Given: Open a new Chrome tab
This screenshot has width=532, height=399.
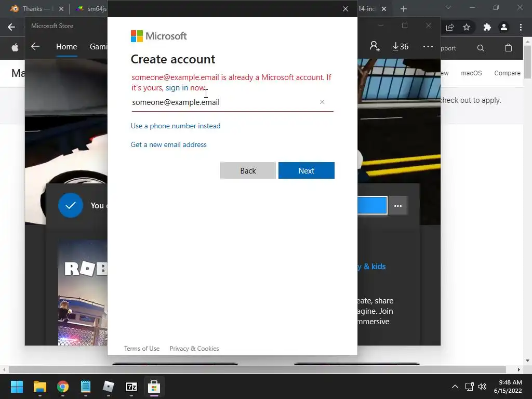Looking at the screenshot, I should [403, 9].
